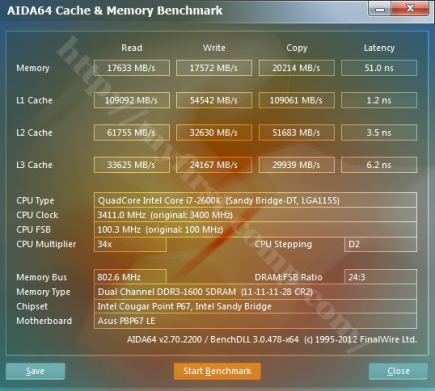The height and width of the screenshot is (391, 435).
Task: Click the Memory row label
Action: pyautogui.click(x=33, y=68)
